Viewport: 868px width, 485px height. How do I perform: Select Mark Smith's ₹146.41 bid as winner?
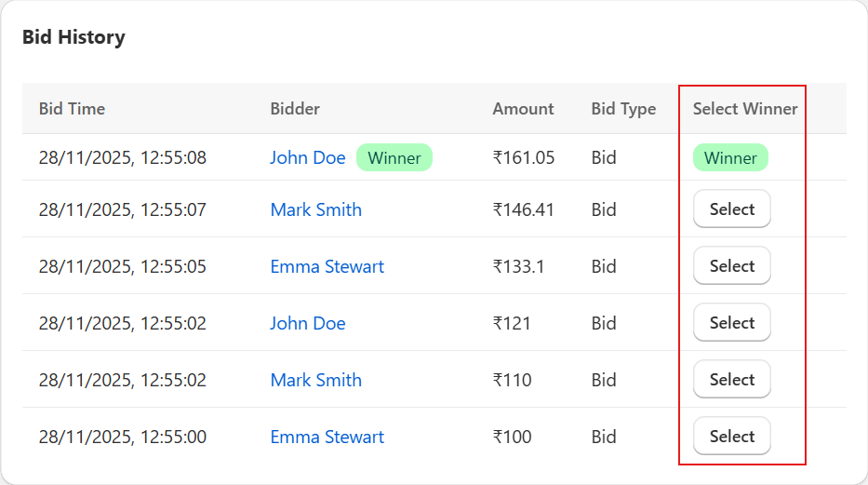[731, 209]
